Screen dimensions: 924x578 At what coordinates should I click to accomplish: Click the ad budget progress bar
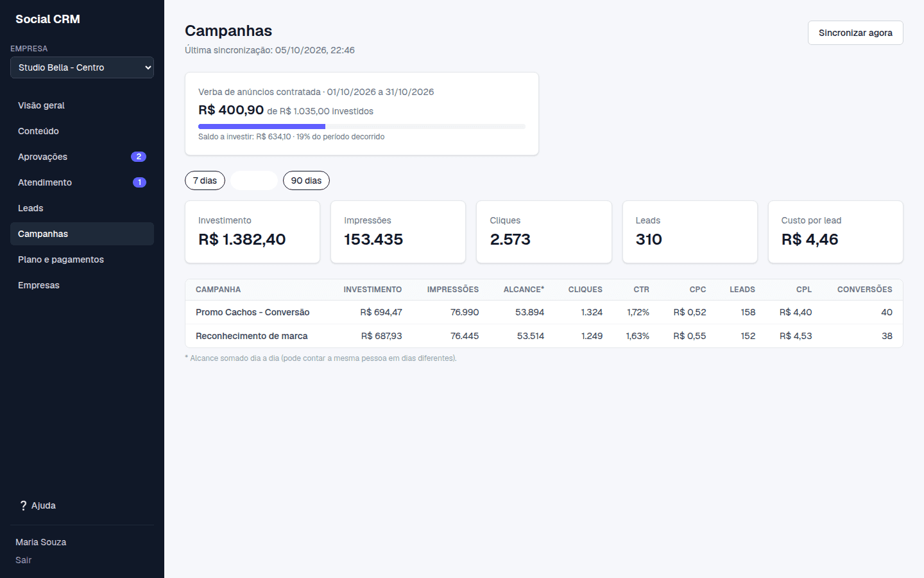[x=362, y=127]
